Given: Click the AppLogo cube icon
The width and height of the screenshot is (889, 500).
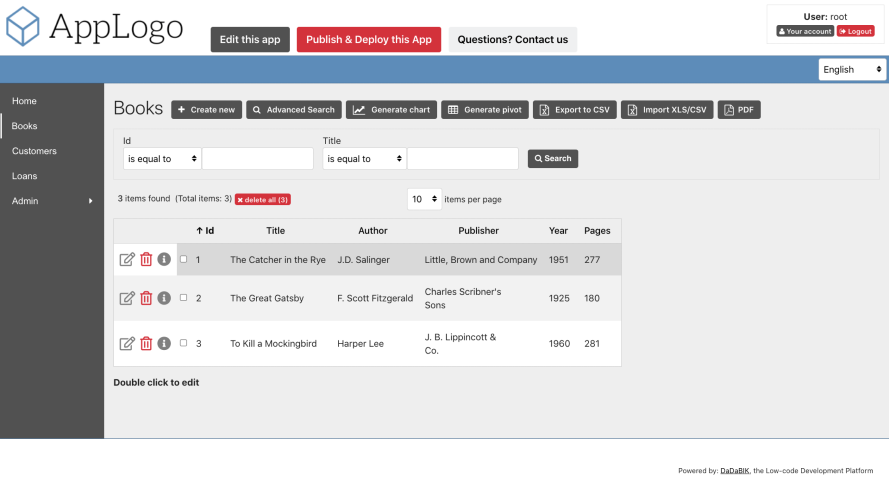Looking at the screenshot, I should click(23, 26).
